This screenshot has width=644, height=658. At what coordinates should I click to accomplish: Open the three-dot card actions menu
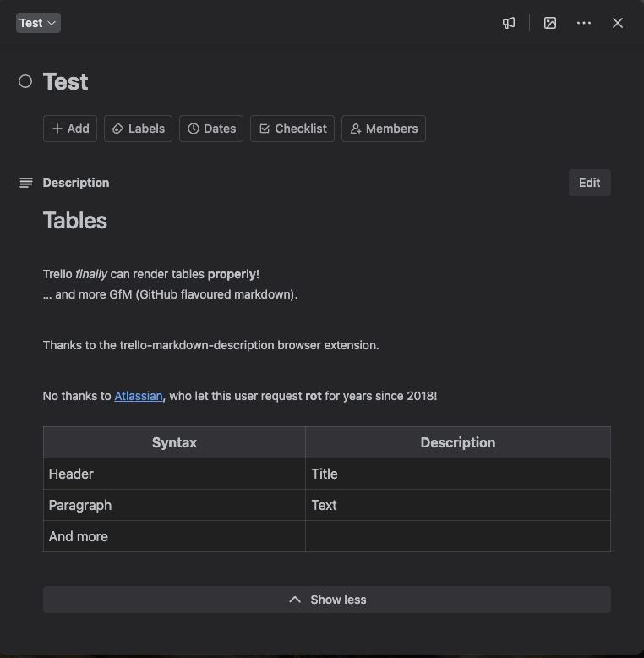point(584,23)
